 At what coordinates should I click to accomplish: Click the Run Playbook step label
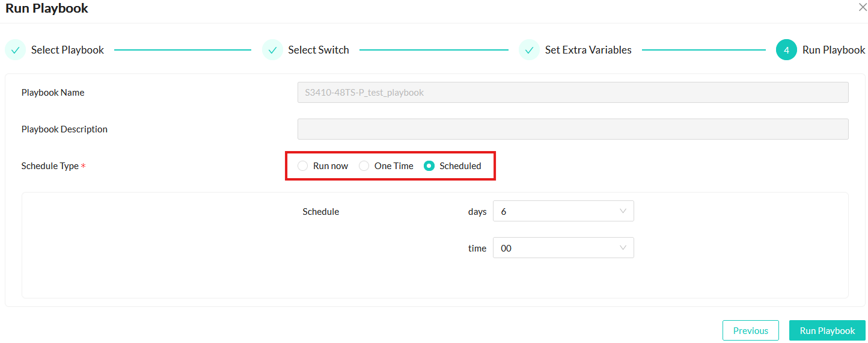point(833,50)
